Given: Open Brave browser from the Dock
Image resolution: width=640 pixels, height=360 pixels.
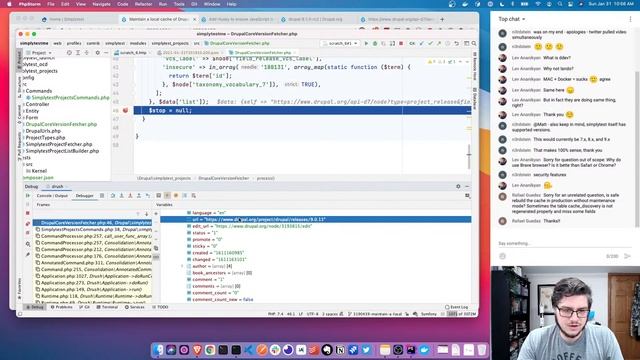Looking at the screenshot, I should (x=197, y=349).
